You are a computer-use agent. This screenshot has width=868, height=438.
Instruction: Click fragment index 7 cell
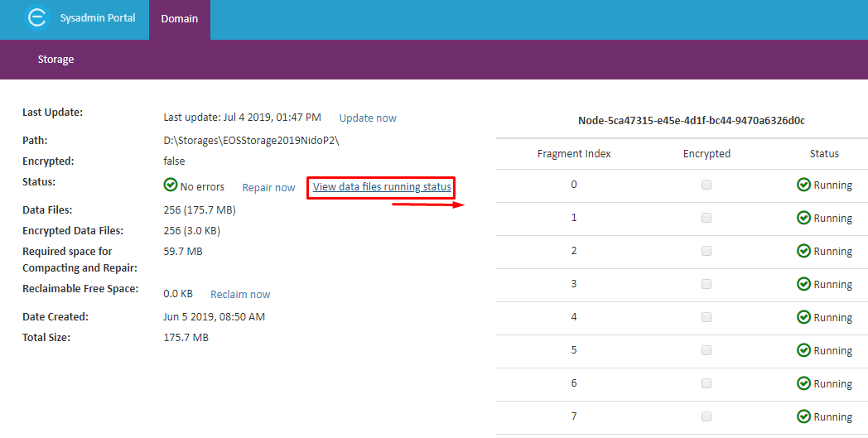coord(574,416)
